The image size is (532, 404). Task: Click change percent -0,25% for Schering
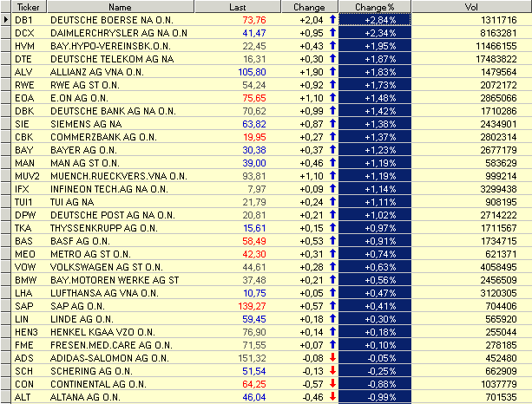[381, 371]
